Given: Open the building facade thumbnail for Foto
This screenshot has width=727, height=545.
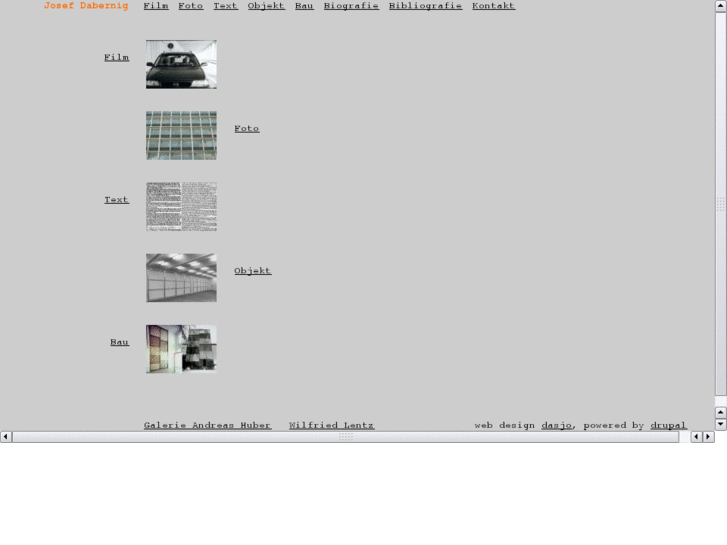Looking at the screenshot, I should point(181,135).
